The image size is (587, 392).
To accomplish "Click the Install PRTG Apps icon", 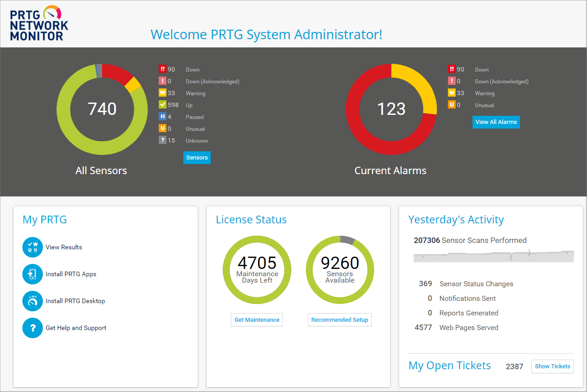I will 32,274.
